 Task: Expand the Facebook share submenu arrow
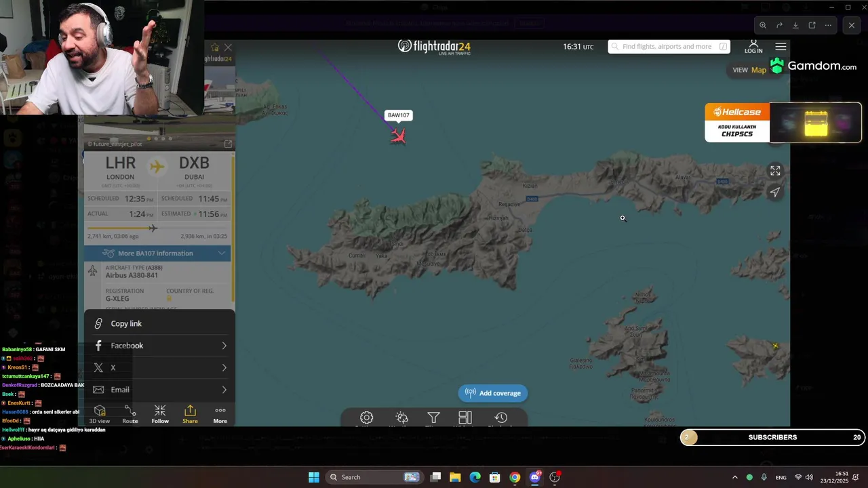point(224,346)
